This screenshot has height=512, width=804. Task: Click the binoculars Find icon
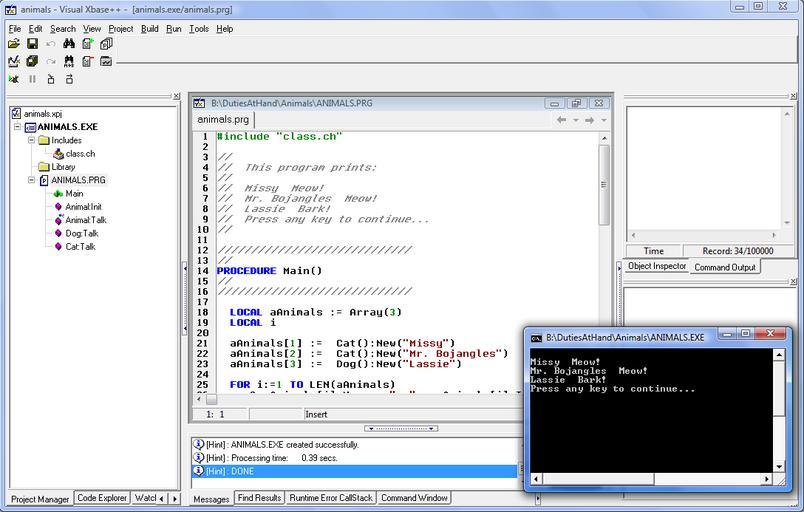(69, 44)
